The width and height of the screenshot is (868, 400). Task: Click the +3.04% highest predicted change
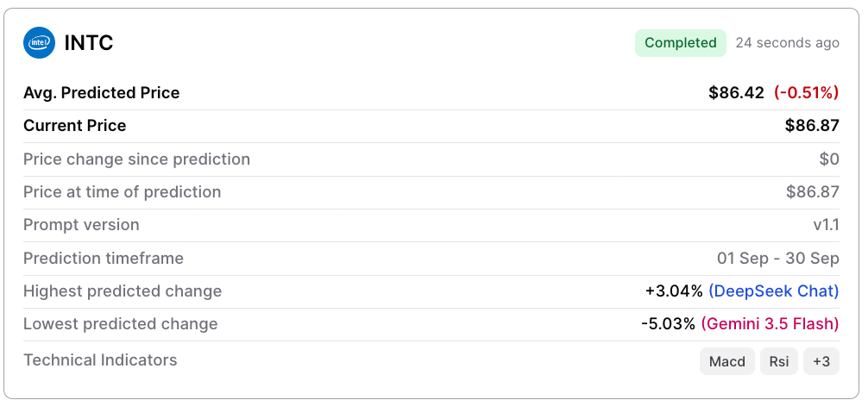[x=674, y=291]
